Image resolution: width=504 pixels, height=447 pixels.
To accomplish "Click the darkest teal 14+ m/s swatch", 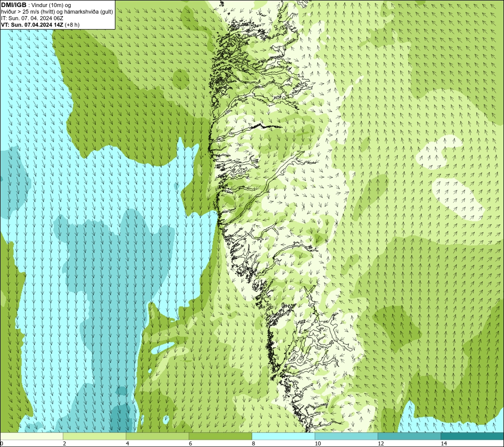I will tap(473, 436).
